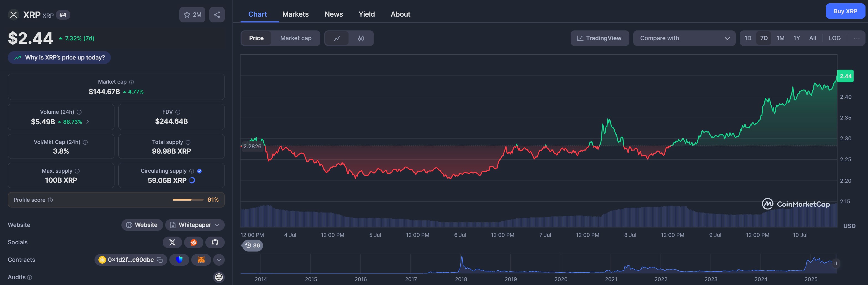The image size is (868, 285).
Task: Click Vol/Mkt Cap (24h) info icon
Action: click(85, 142)
